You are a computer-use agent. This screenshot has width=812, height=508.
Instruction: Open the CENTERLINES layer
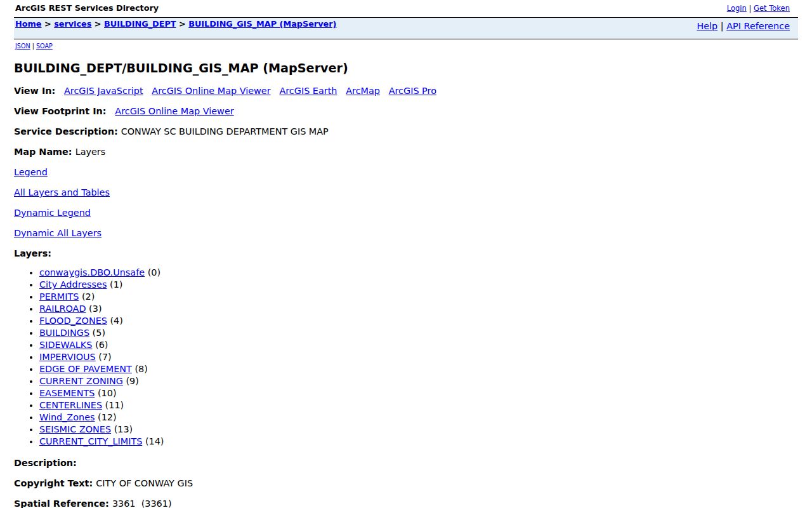(x=70, y=405)
